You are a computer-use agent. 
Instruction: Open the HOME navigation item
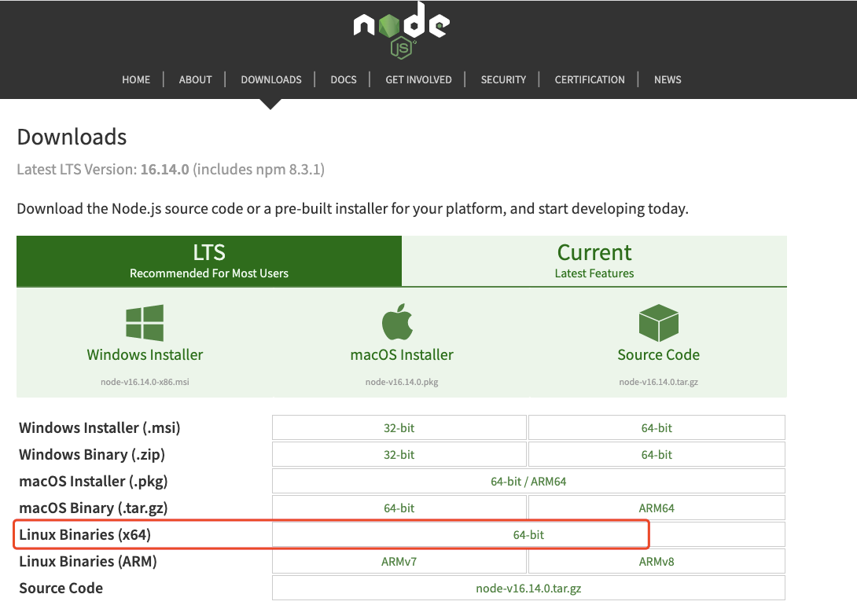tap(136, 79)
